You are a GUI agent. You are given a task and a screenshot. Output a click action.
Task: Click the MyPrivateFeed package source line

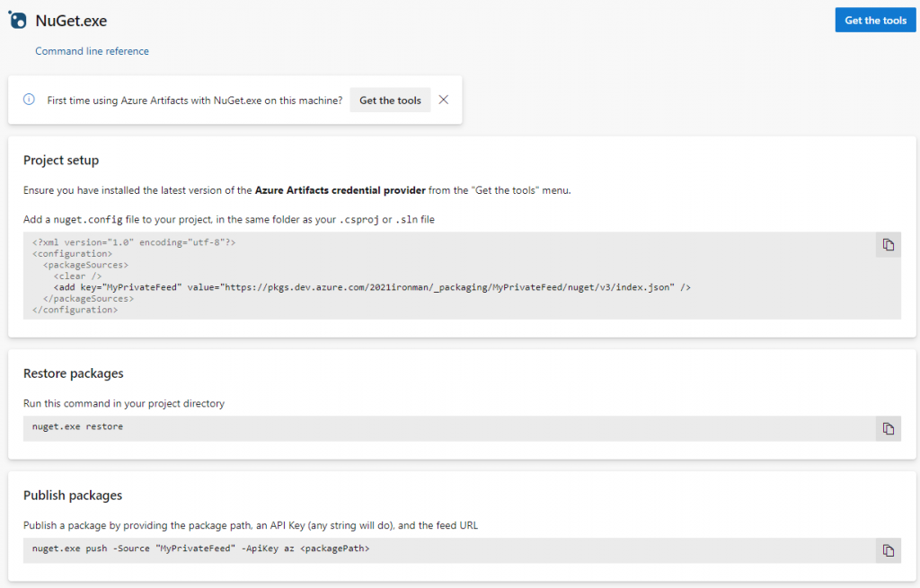tap(372, 287)
